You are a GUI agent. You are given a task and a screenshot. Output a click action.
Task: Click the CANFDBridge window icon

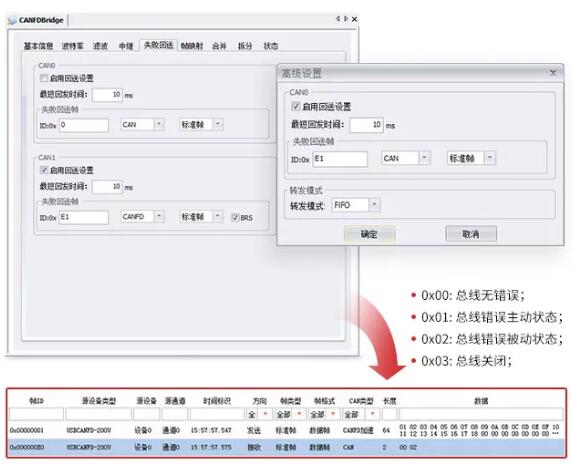point(12,20)
